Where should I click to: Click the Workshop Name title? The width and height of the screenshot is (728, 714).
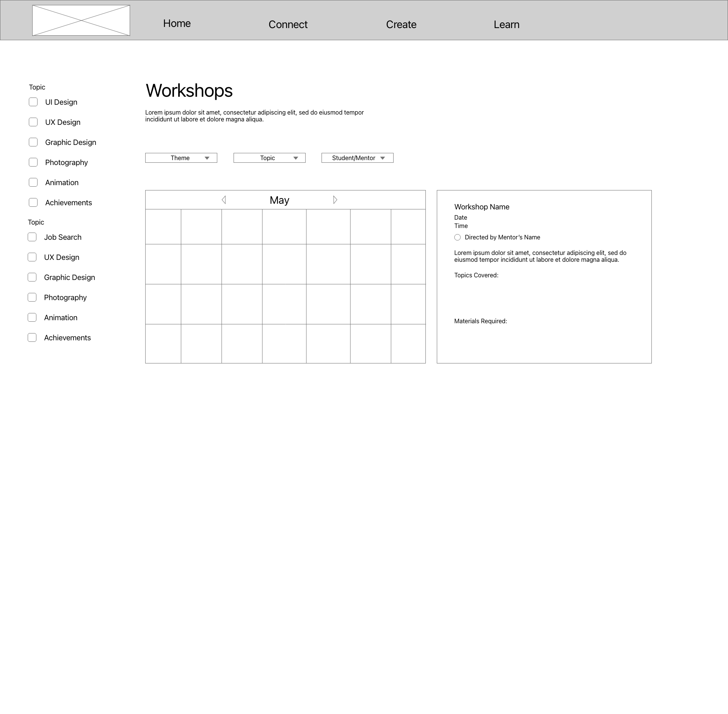point(482,207)
